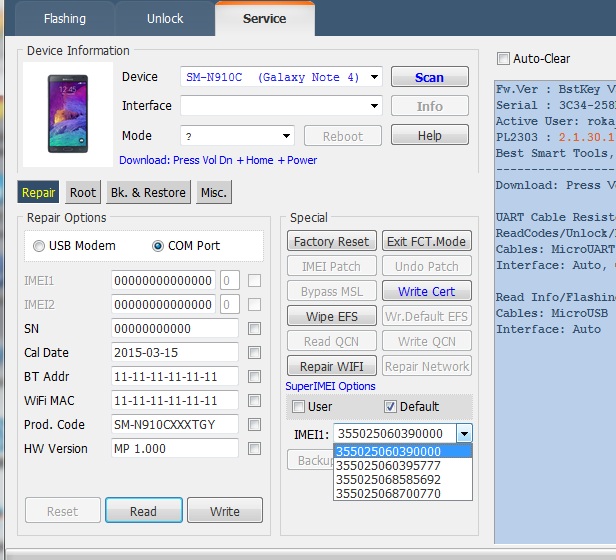Click the Reboot button
Image resolution: width=616 pixels, height=560 pixels.
(x=343, y=136)
